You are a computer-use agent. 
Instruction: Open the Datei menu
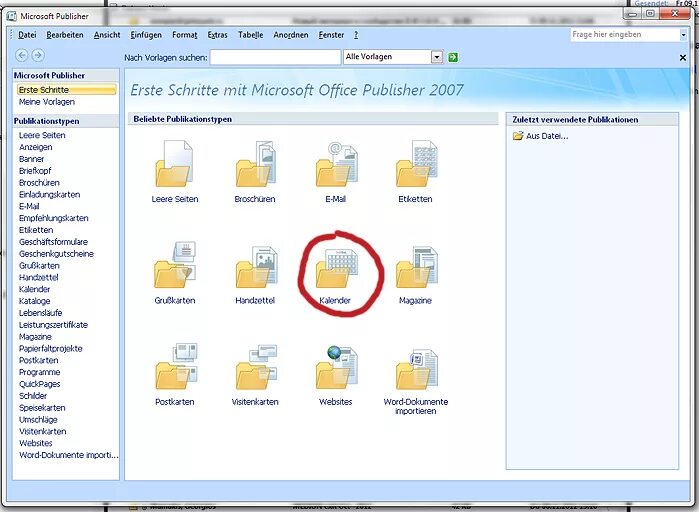pos(27,35)
